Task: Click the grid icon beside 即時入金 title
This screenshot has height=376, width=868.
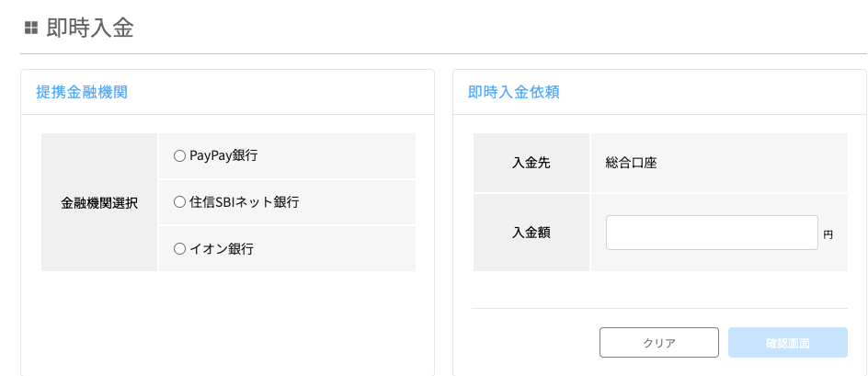Action: point(31,28)
